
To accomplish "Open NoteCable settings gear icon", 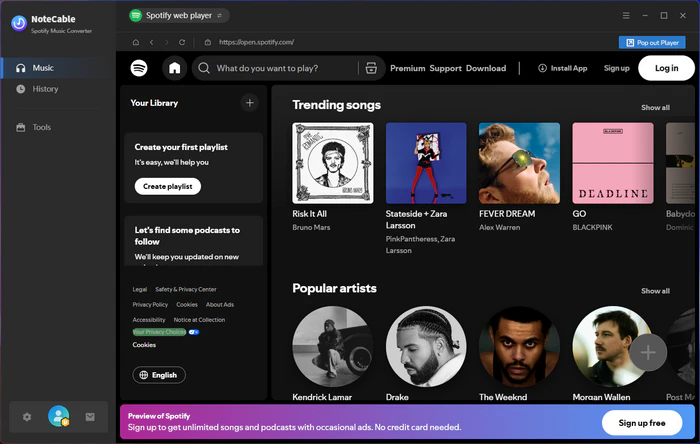I will (27, 417).
